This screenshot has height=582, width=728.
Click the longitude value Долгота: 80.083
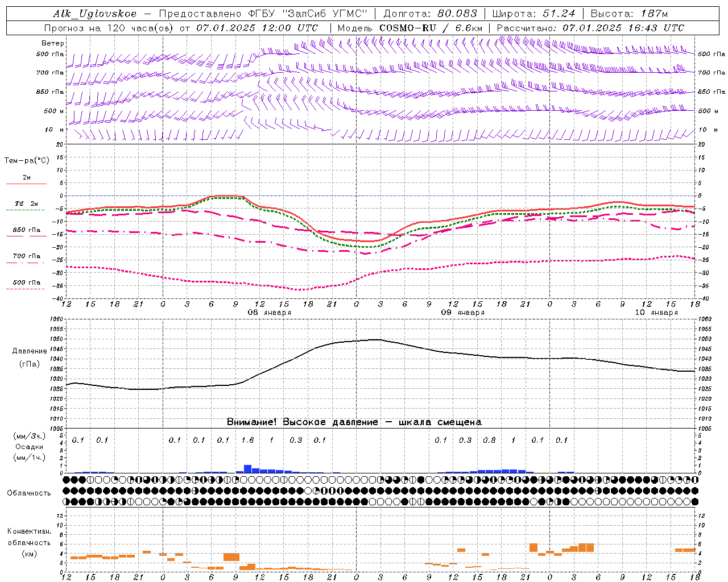[x=431, y=14]
